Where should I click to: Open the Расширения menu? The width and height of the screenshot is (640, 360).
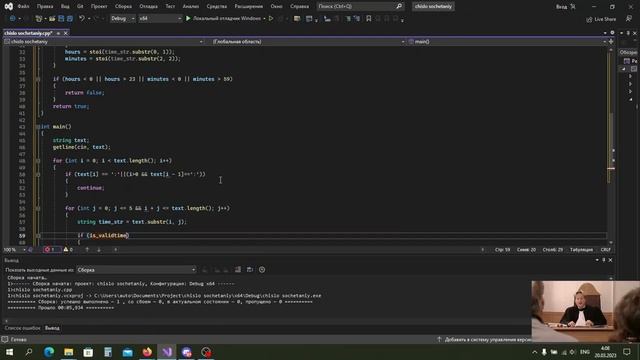point(249,7)
